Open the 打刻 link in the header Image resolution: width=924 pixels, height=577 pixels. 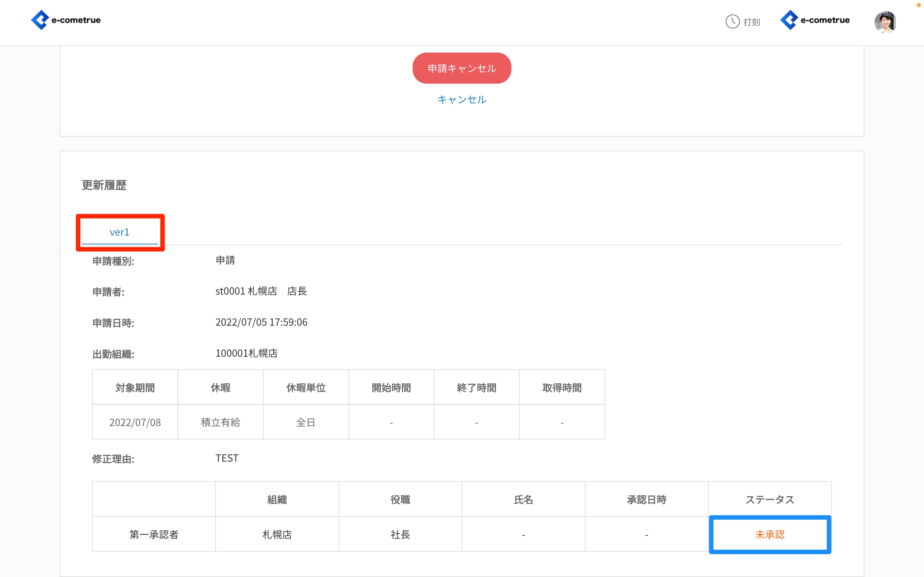(x=751, y=22)
